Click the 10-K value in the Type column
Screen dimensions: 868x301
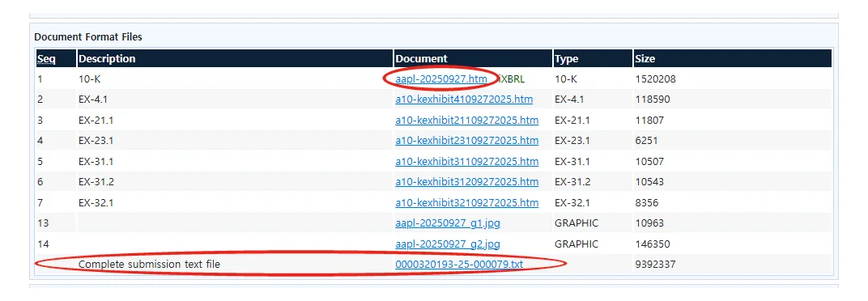[566, 79]
